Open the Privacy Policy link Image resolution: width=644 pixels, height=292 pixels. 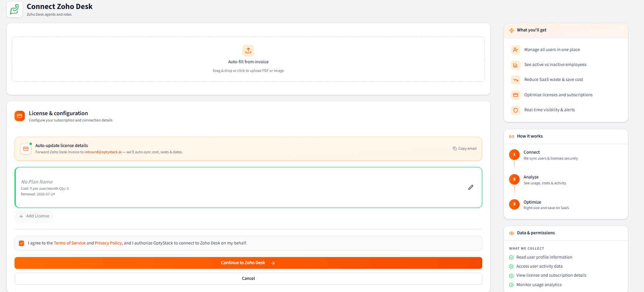(108, 243)
